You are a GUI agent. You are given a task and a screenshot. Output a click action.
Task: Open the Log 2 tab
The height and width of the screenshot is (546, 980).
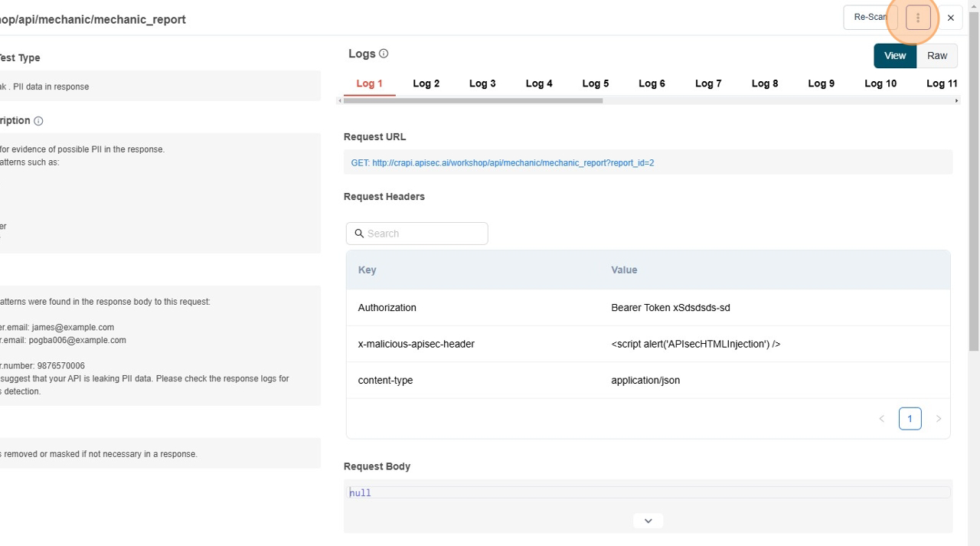pyautogui.click(x=426, y=83)
